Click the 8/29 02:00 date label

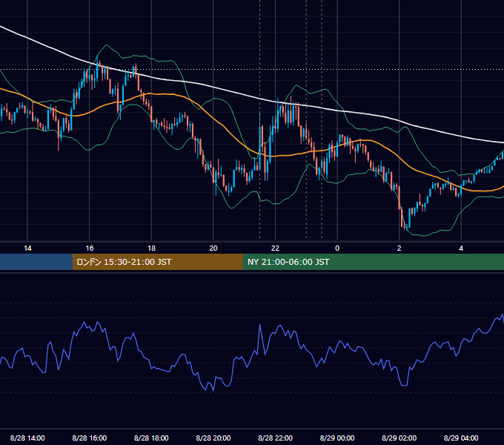399,438
